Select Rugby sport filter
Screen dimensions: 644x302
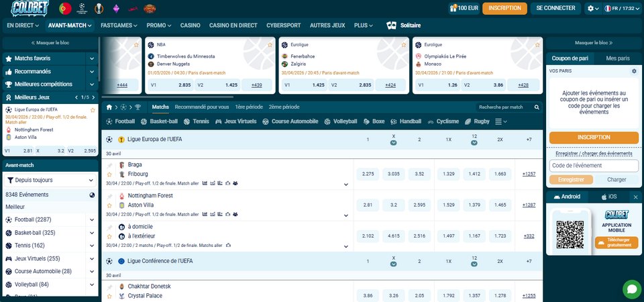tap(477, 121)
